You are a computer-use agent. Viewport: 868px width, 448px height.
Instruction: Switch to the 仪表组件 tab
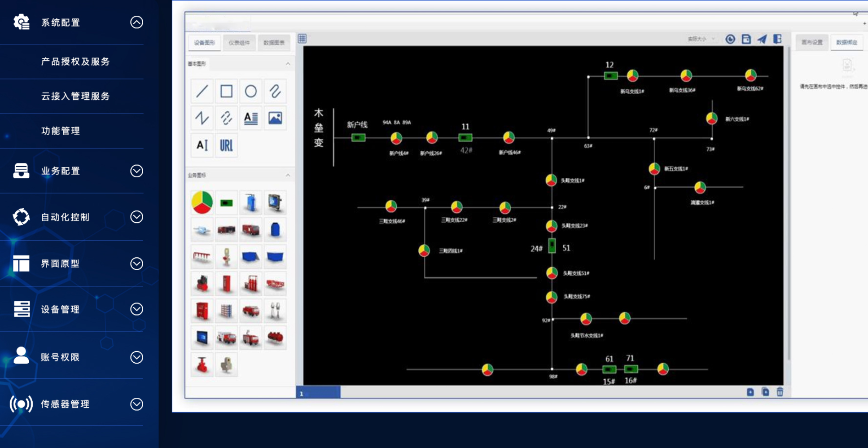click(x=239, y=43)
